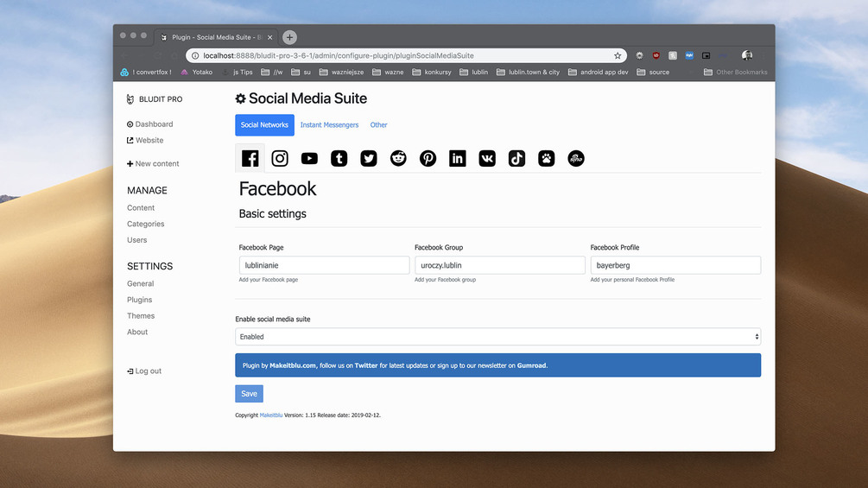Select the YouTube network icon
Image resolution: width=868 pixels, height=488 pixels.
point(309,158)
